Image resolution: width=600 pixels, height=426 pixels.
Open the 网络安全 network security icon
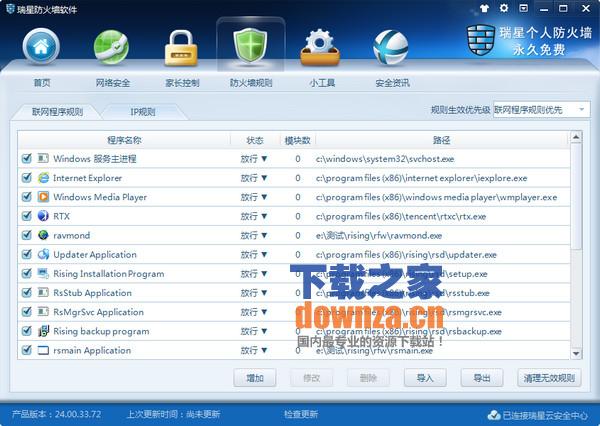[111, 47]
